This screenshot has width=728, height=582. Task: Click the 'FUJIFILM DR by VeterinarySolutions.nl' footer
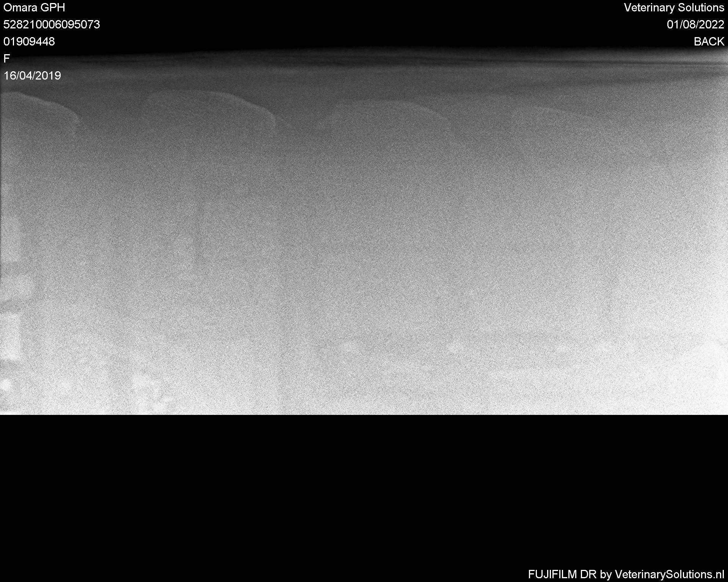626,574
